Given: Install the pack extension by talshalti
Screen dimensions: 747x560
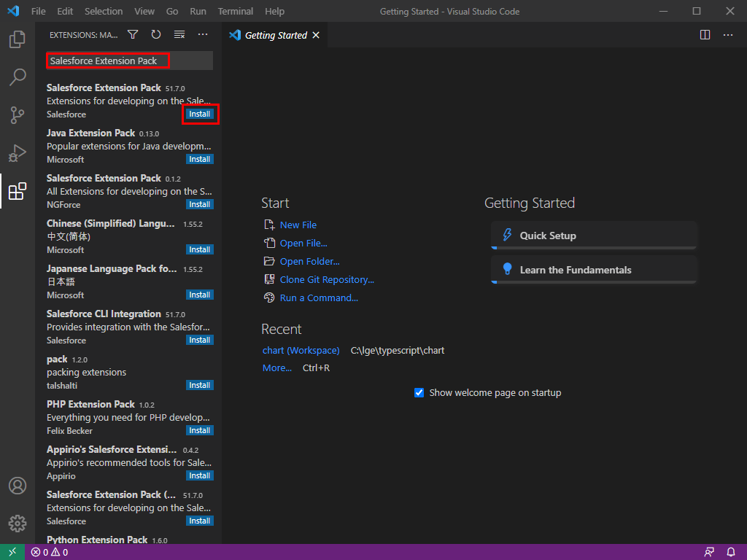Looking at the screenshot, I should [x=200, y=385].
